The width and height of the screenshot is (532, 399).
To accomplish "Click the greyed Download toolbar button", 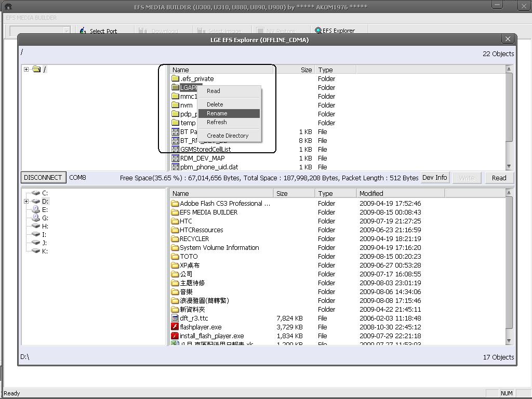I will coord(159,31).
